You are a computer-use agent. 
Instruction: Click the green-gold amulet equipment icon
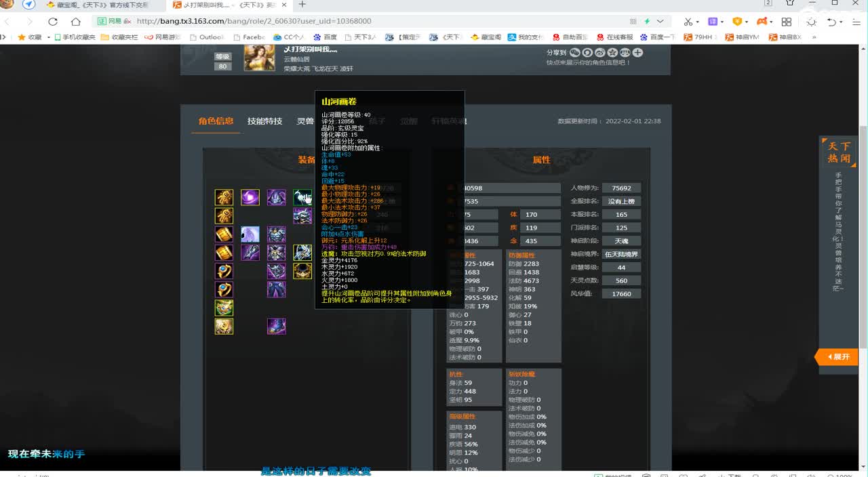pyautogui.click(x=224, y=308)
